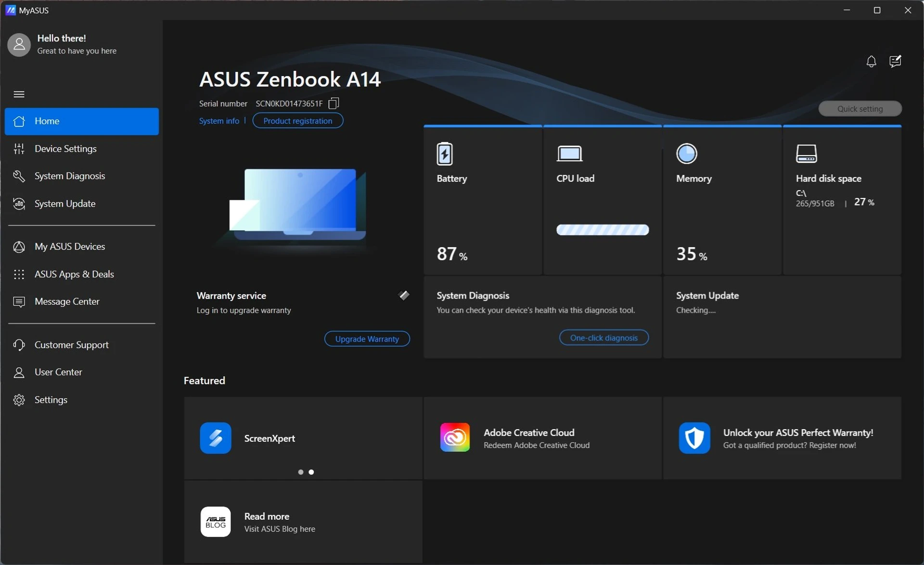The image size is (924, 565).
Task: Click the 'ASUS Zenbook A14' heading
Action: [x=290, y=79]
